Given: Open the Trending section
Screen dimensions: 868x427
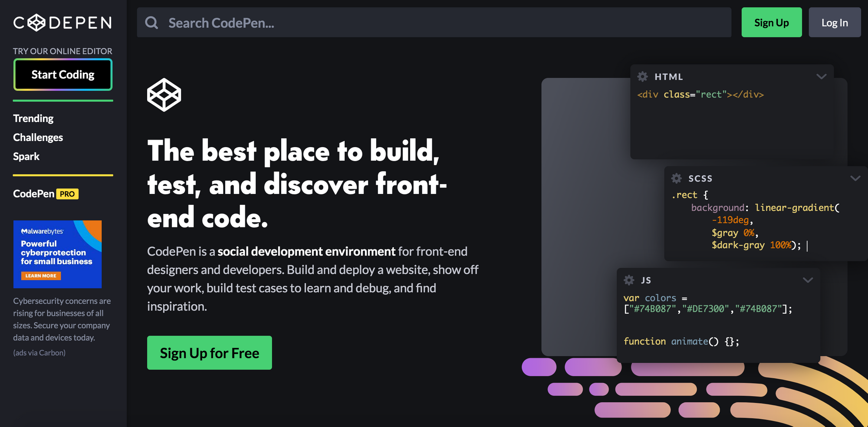Looking at the screenshot, I should click(33, 118).
